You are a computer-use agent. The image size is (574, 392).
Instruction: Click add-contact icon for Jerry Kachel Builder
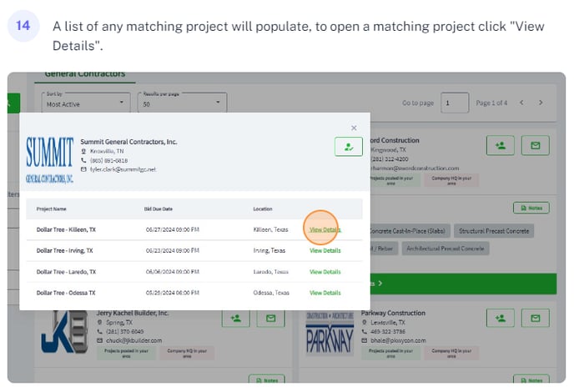236,318
